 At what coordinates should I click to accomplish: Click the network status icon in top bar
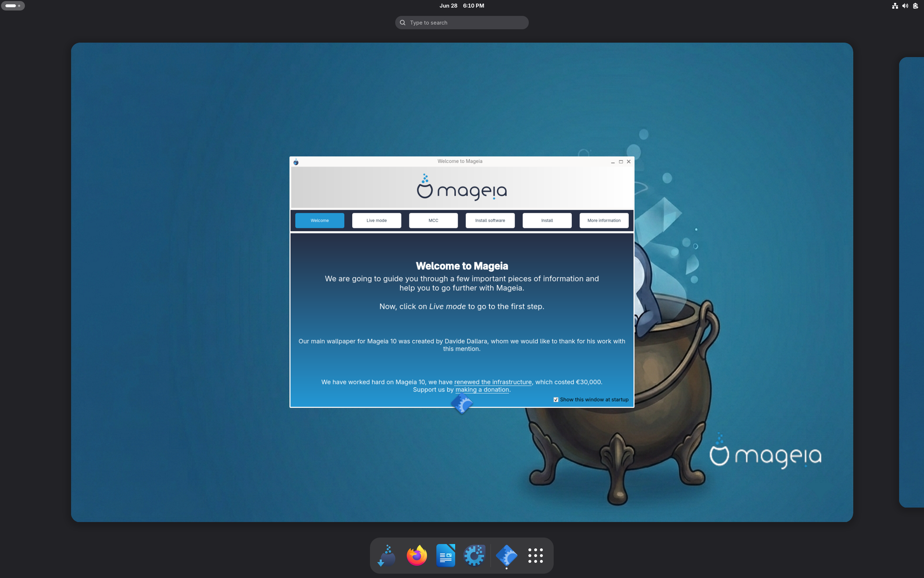pyautogui.click(x=895, y=6)
